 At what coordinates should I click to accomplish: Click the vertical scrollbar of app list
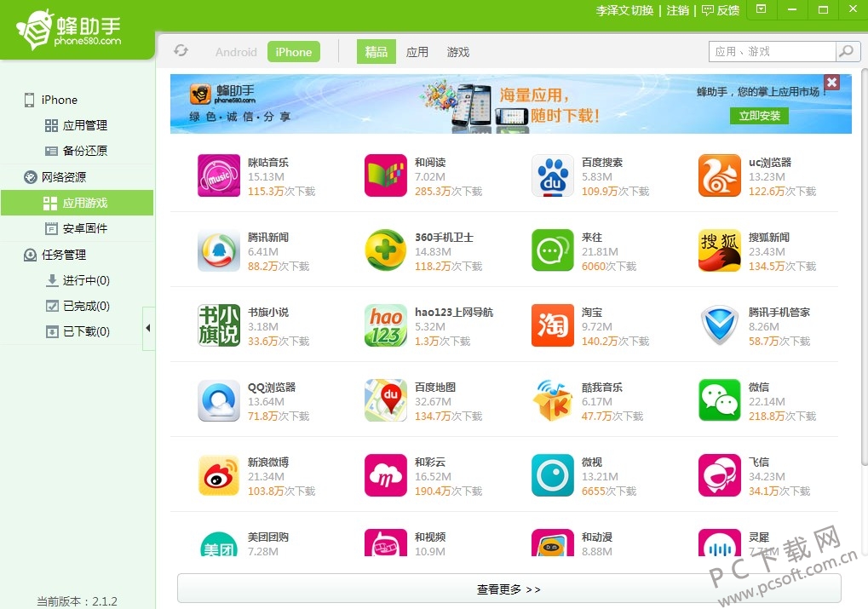pyautogui.click(x=865, y=266)
